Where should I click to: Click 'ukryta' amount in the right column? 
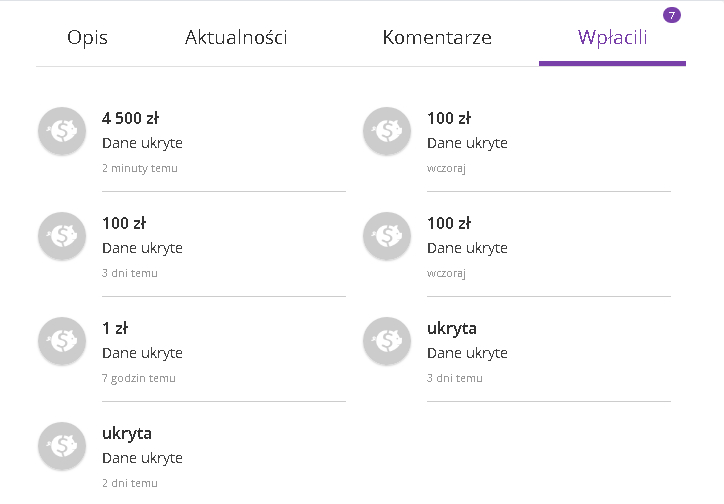pyautogui.click(x=452, y=328)
